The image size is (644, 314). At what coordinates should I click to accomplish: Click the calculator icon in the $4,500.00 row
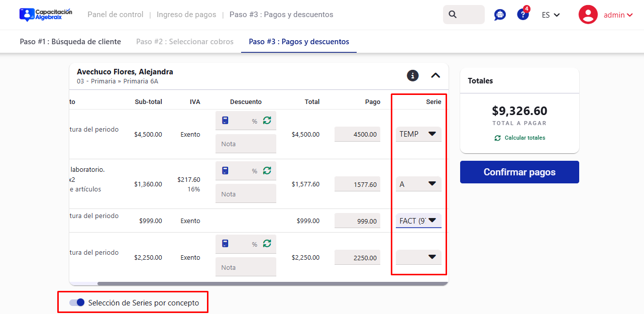[x=225, y=121]
